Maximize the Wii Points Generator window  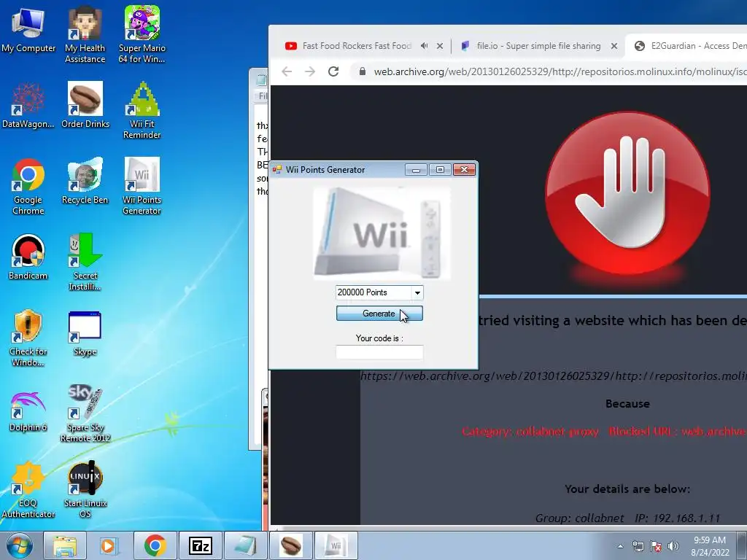(x=440, y=169)
